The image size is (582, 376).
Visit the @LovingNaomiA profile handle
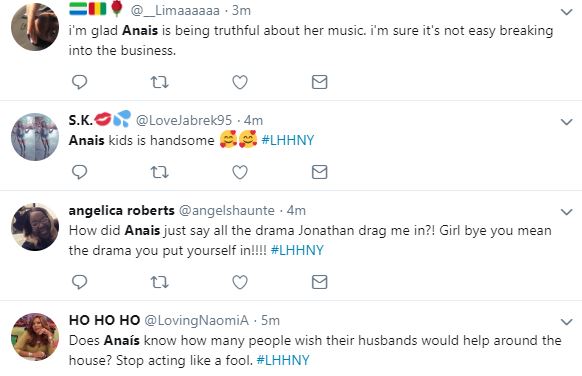[x=196, y=320]
